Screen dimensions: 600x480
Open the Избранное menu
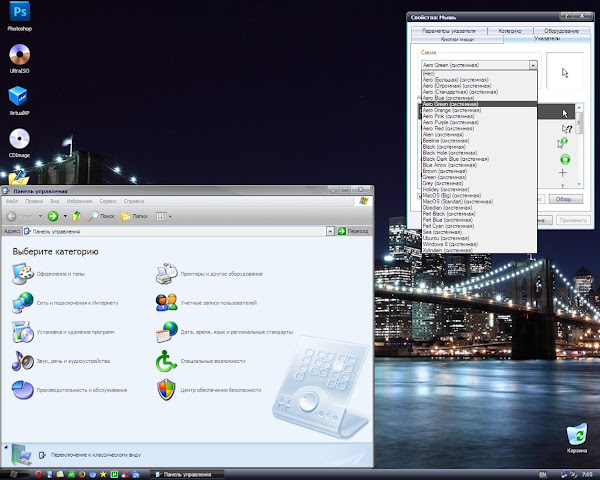80,201
